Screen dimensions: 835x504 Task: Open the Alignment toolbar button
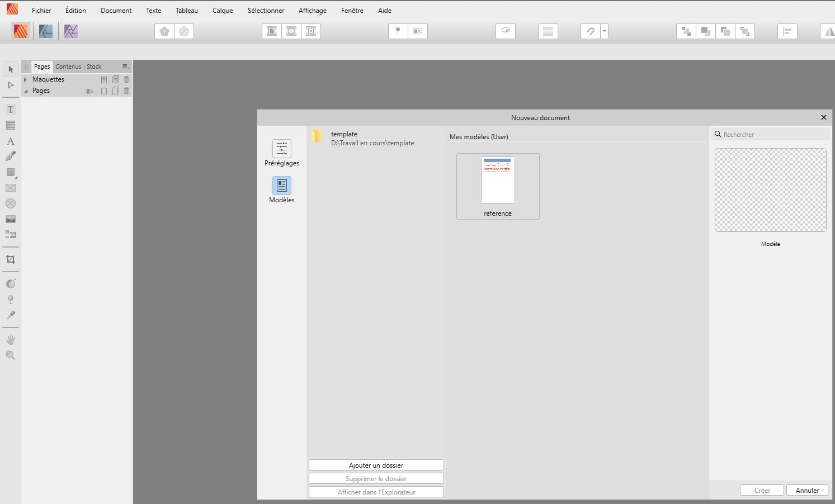click(787, 31)
